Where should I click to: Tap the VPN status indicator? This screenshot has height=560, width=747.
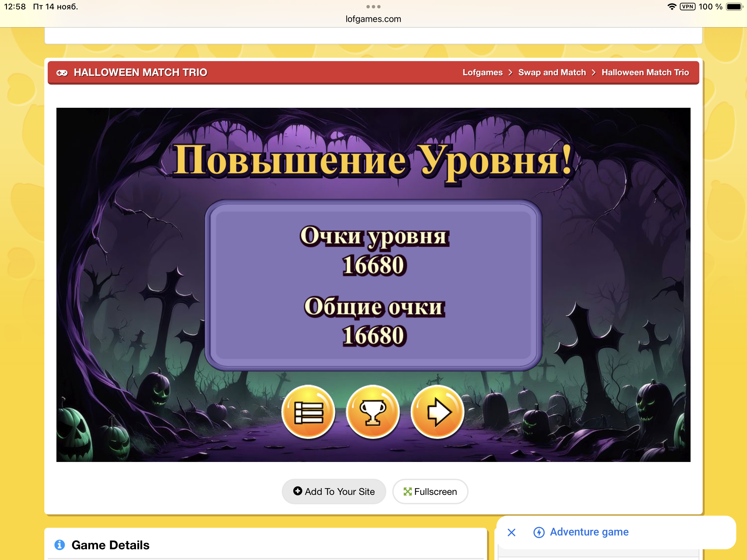pyautogui.click(x=687, y=7)
